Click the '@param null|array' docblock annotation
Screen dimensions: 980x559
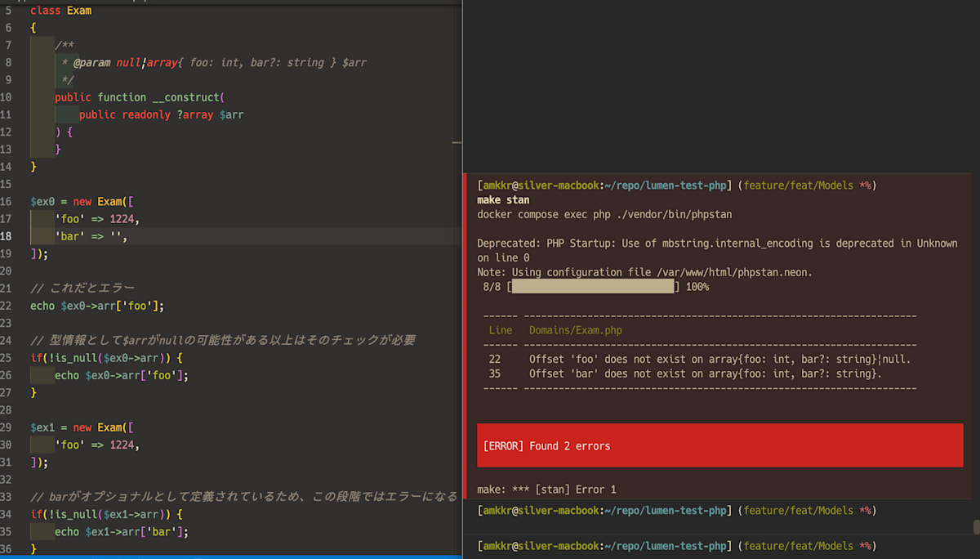click(122, 62)
